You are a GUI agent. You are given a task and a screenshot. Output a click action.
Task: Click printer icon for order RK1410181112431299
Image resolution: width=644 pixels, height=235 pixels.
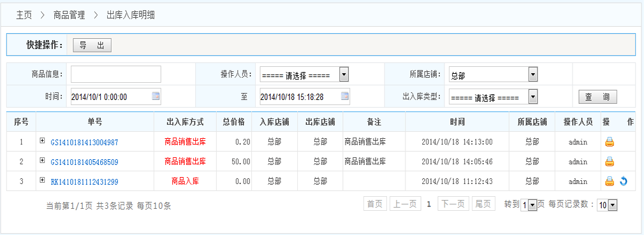610,181
